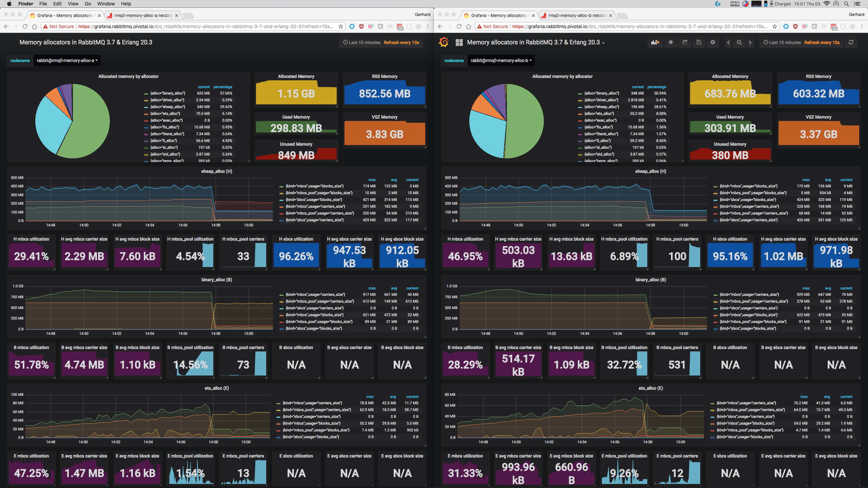Click the Save dashboard icon in the right window

point(699,42)
